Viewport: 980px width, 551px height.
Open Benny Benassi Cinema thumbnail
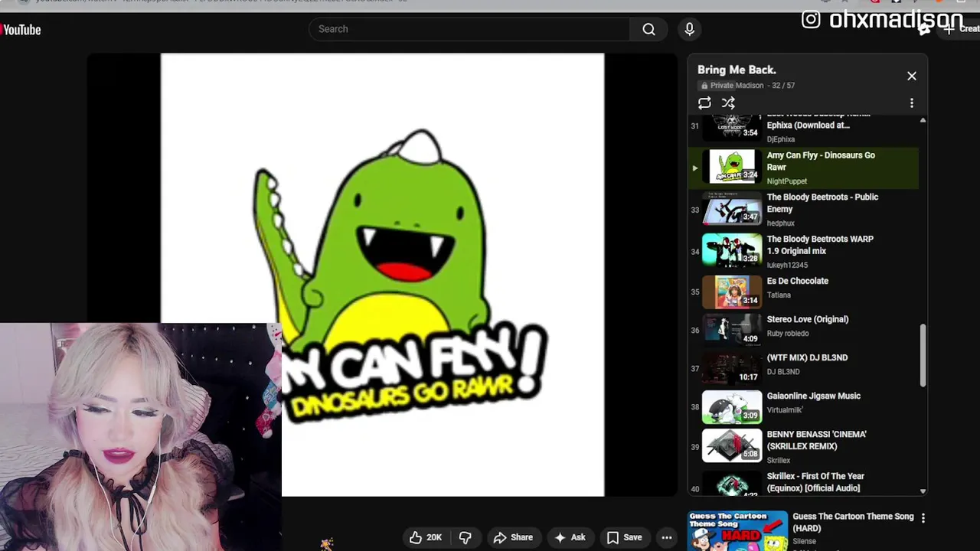pos(732,445)
